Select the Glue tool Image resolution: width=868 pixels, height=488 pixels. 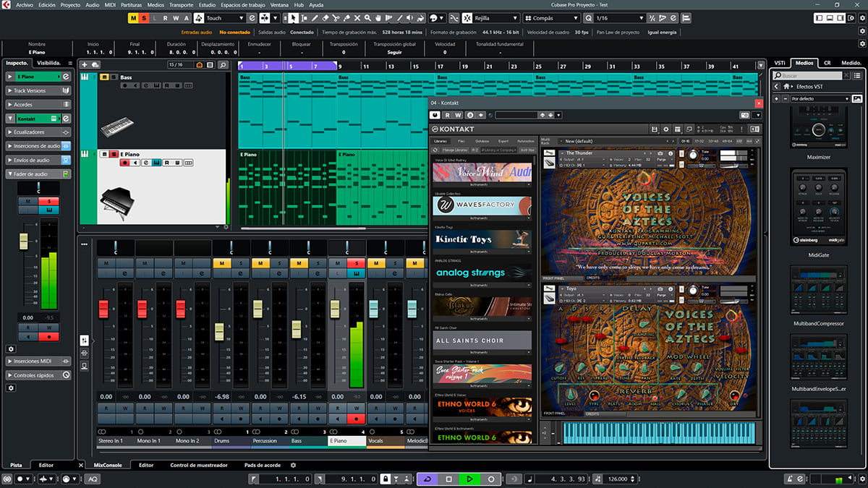[346, 17]
